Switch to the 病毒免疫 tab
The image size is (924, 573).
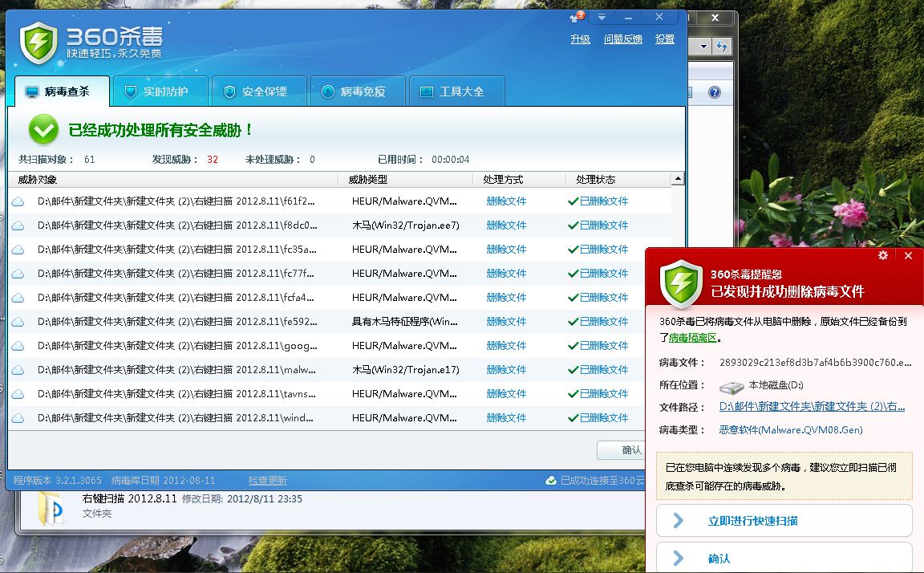pos(356,91)
